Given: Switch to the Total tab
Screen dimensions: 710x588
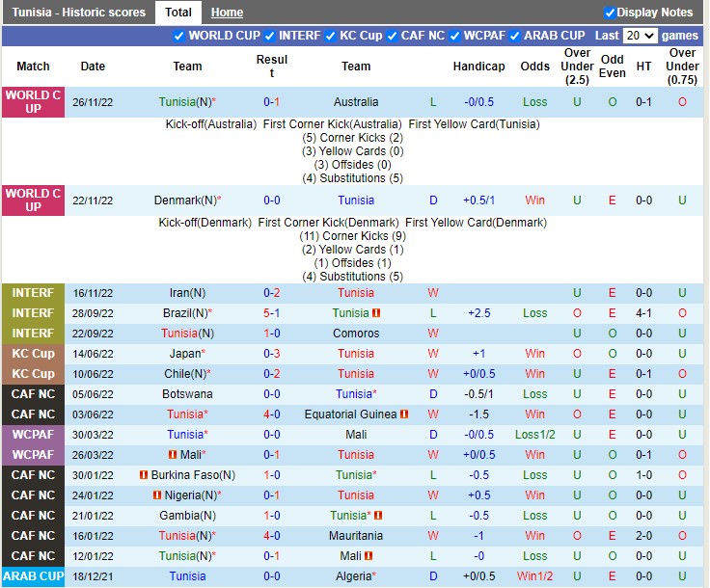Looking at the screenshot, I should coord(178,13).
